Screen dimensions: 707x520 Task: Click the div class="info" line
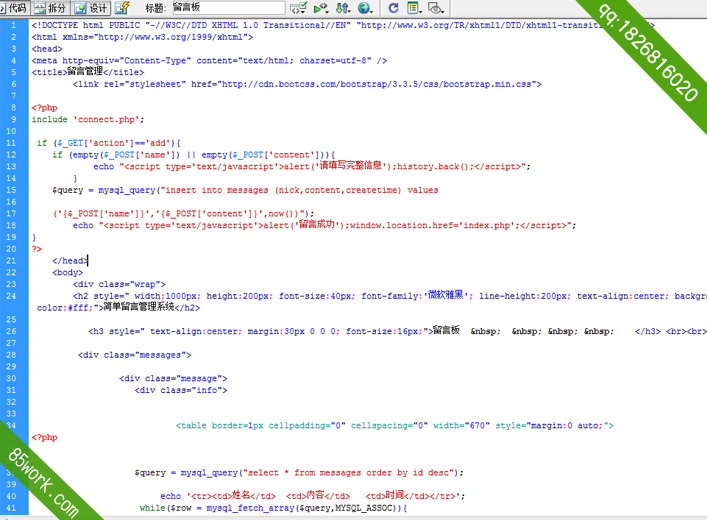click(181, 390)
